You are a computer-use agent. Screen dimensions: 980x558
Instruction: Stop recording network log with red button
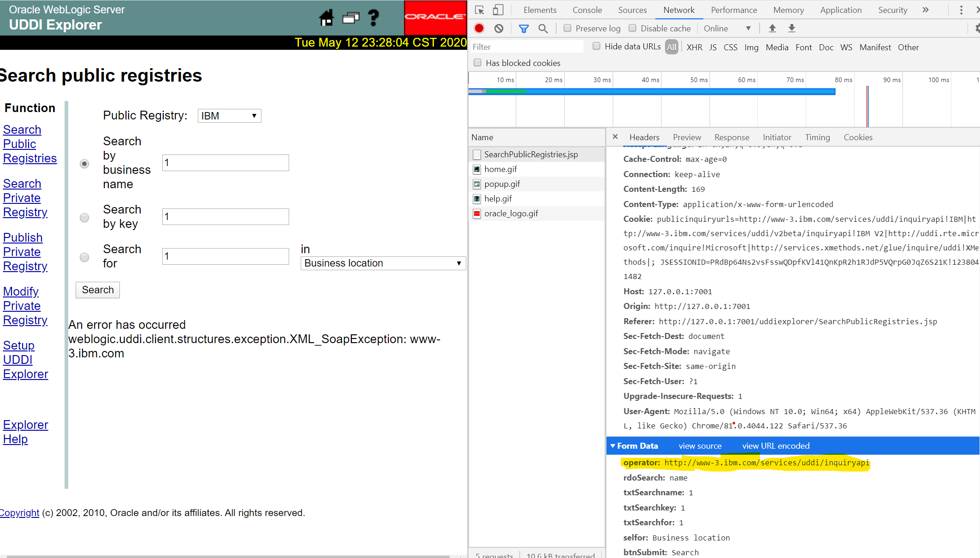point(479,29)
